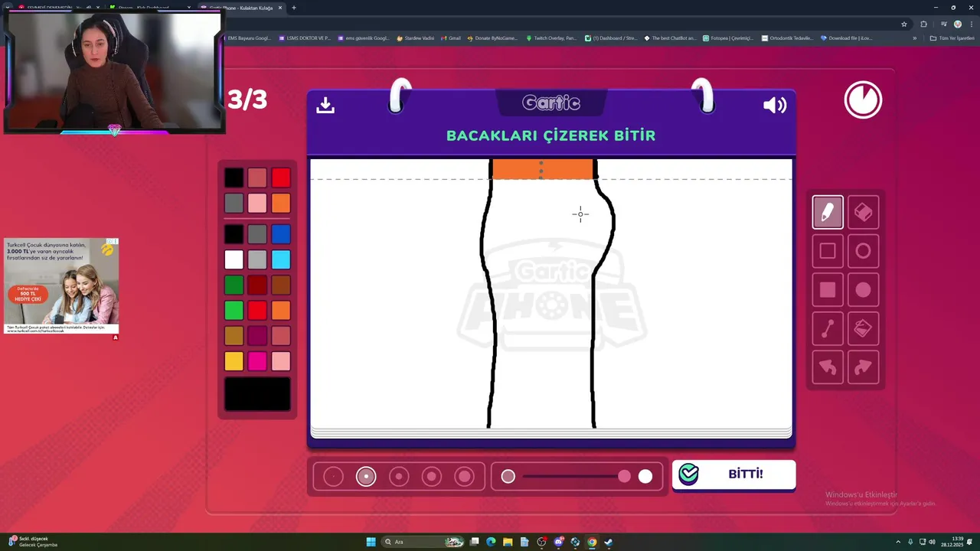This screenshot has width=980, height=551.
Task: Open a new browser tab
Action: point(294,8)
